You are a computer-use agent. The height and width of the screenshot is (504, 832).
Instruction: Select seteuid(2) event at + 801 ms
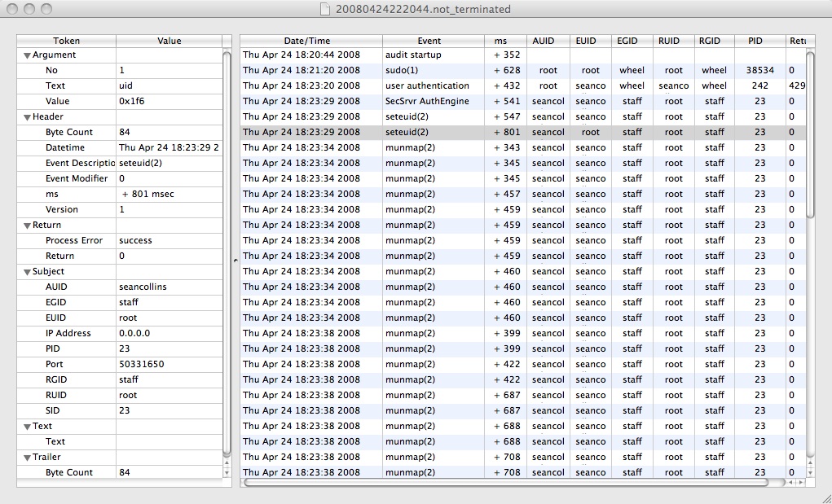pos(522,132)
